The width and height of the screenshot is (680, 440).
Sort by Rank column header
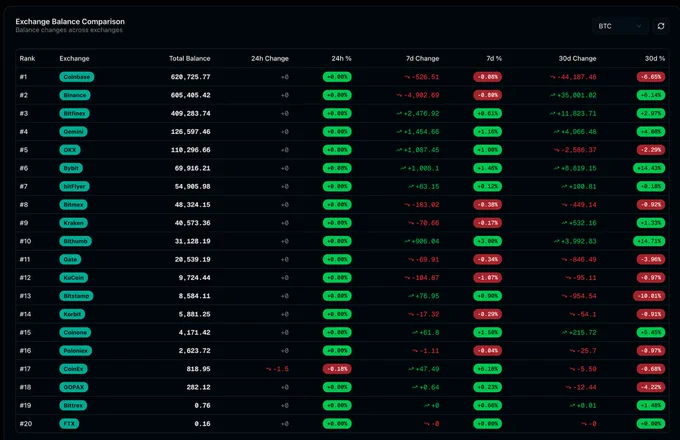pyautogui.click(x=27, y=59)
